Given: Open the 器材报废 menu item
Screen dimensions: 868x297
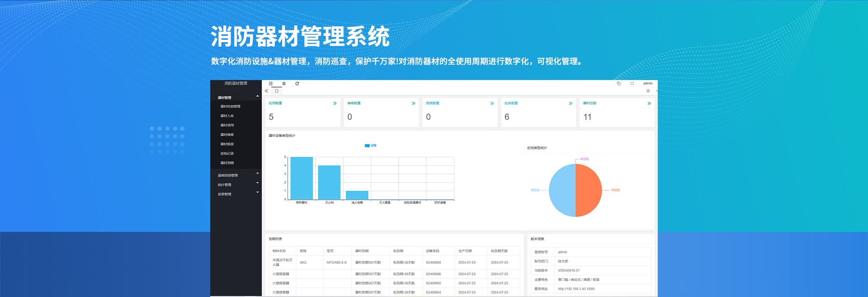Looking at the screenshot, I should tap(227, 144).
